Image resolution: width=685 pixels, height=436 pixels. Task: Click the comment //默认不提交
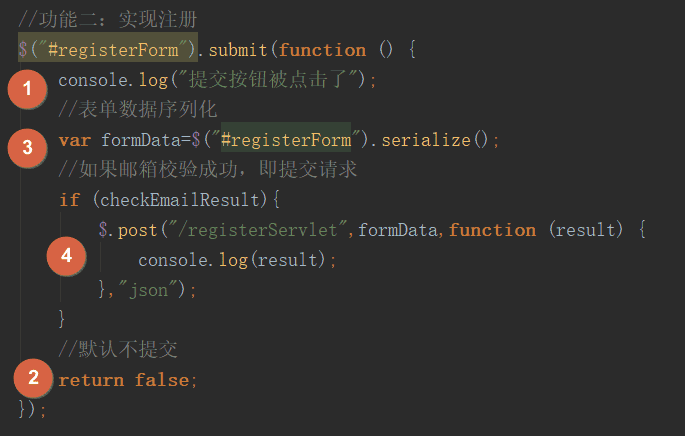[118, 349]
